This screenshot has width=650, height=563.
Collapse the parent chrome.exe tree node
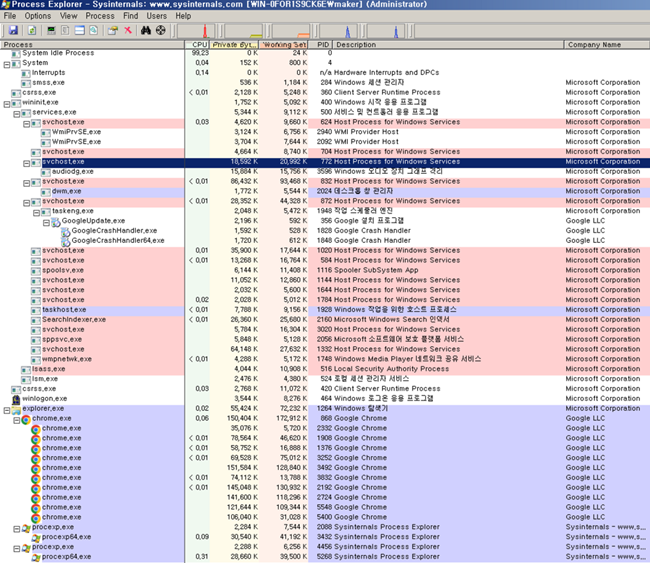(x=17, y=420)
